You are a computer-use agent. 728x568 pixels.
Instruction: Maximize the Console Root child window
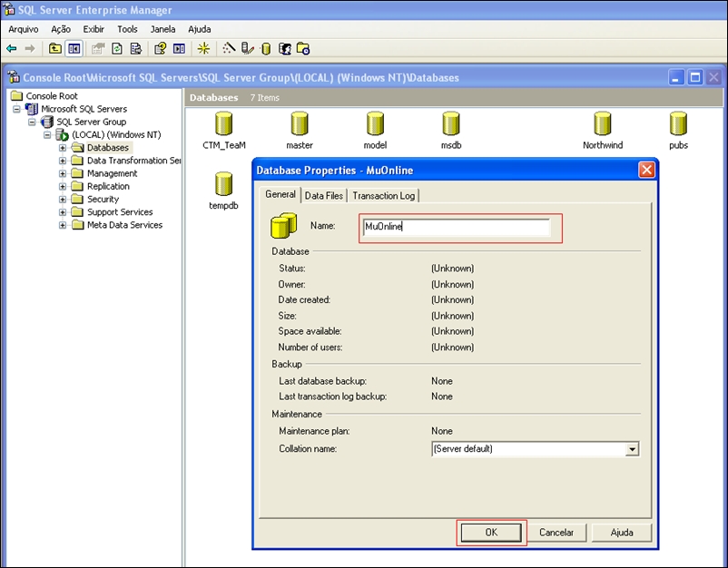(695, 77)
